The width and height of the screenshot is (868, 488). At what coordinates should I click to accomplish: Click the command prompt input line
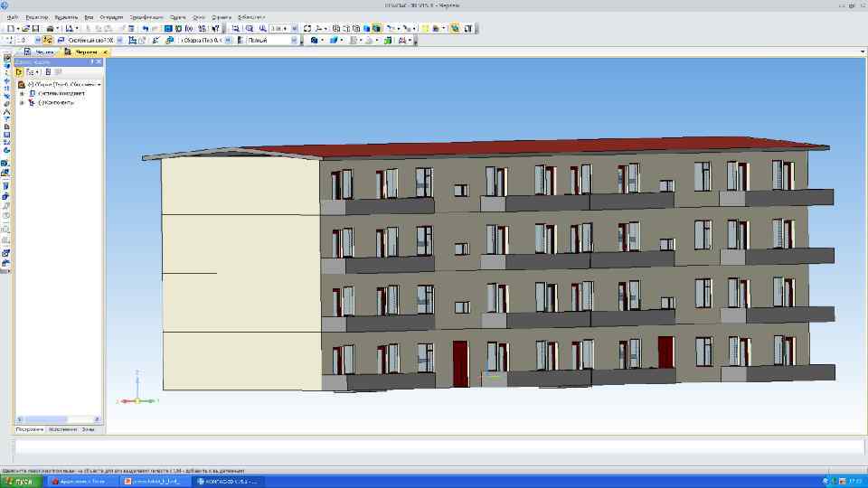pyautogui.click(x=439, y=447)
